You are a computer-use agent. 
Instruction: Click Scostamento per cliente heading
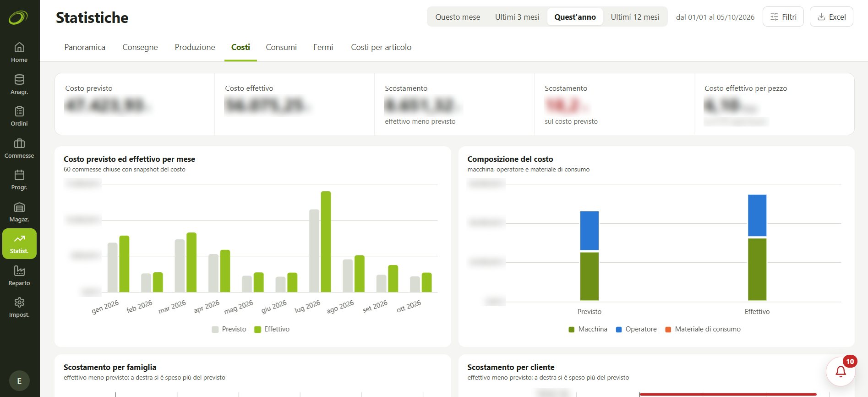click(511, 367)
